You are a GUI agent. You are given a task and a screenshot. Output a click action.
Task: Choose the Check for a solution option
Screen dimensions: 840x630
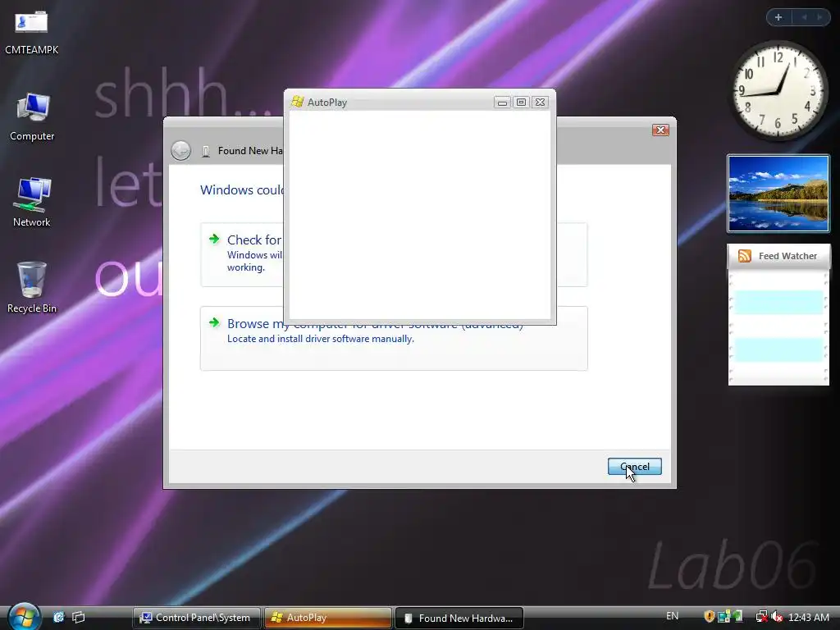[x=394, y=254]
